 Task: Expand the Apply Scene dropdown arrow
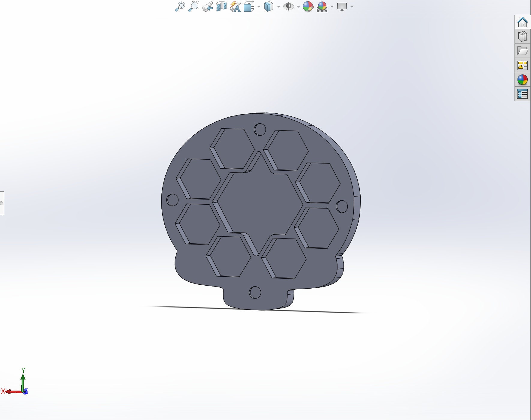pos(332,7)
